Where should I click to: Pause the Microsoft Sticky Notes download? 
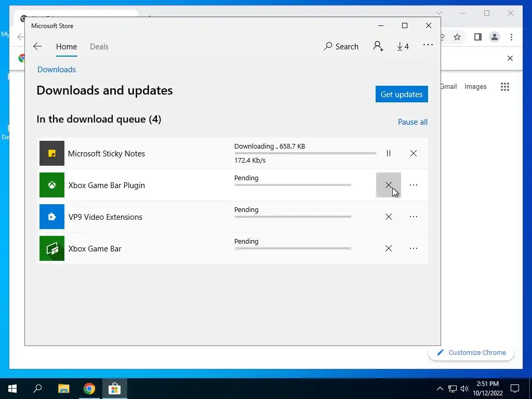tap(389, 153)
